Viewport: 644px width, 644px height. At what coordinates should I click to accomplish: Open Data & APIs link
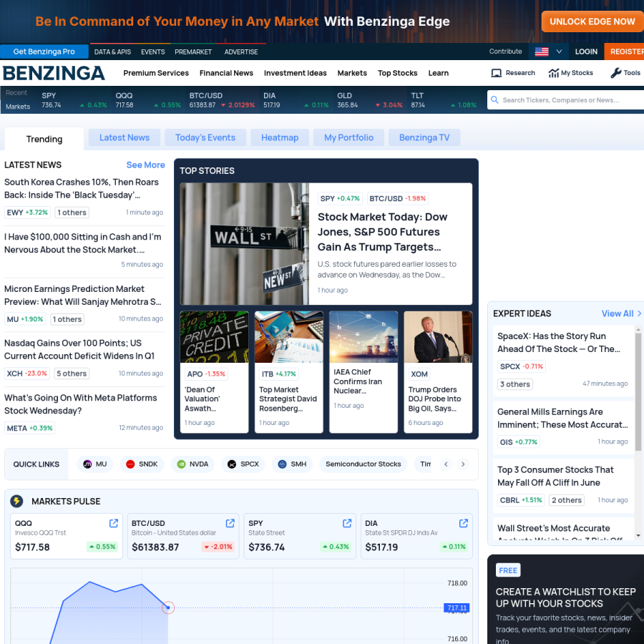112,52
